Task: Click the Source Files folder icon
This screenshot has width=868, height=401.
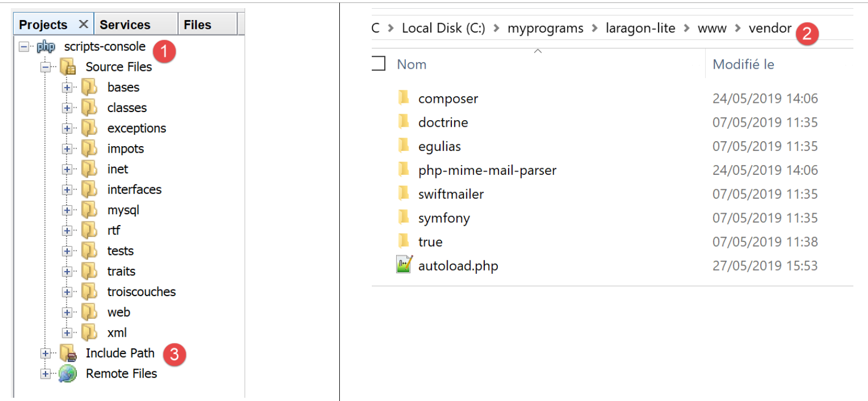Action: point(68,67)
